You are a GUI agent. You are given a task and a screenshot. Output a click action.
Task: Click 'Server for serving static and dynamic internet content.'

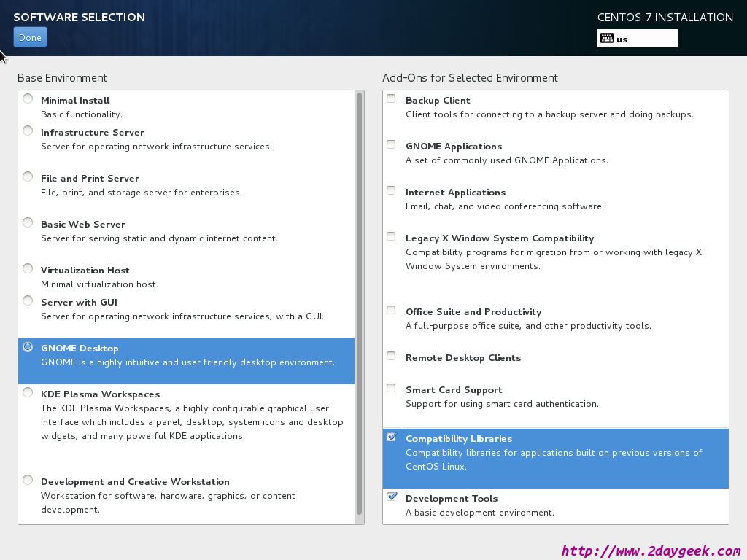pos(159,238)
